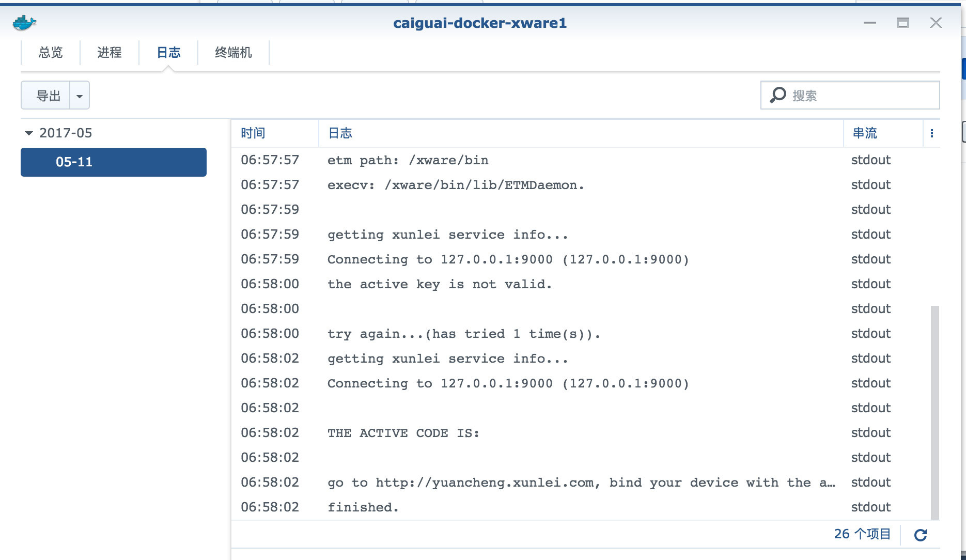The width and height of the screenshot is (966, 560).
Task: Collapse the 2017-05 tree group
Action: tap(29, 133)
